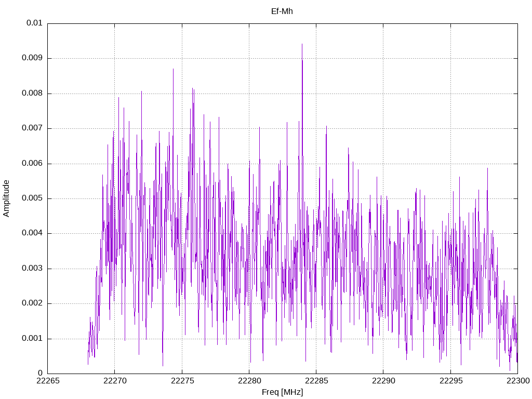532x399 pixels.
Task: Click the x-axis tick label 22275
Action: 182,381
